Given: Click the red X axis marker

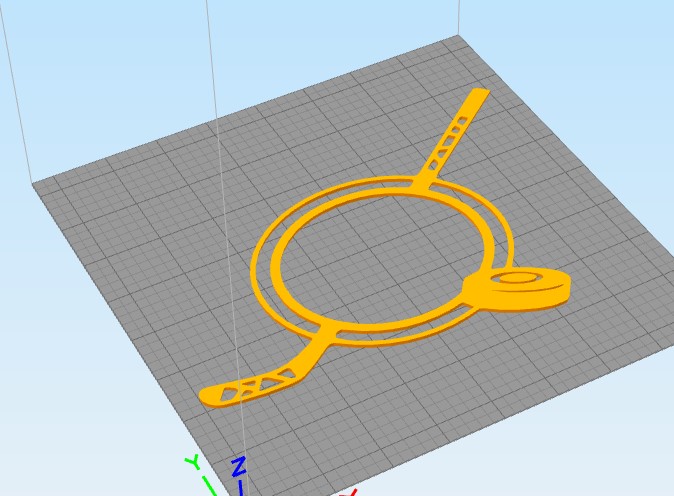Looking at the screenshot, I should (349, 493).
